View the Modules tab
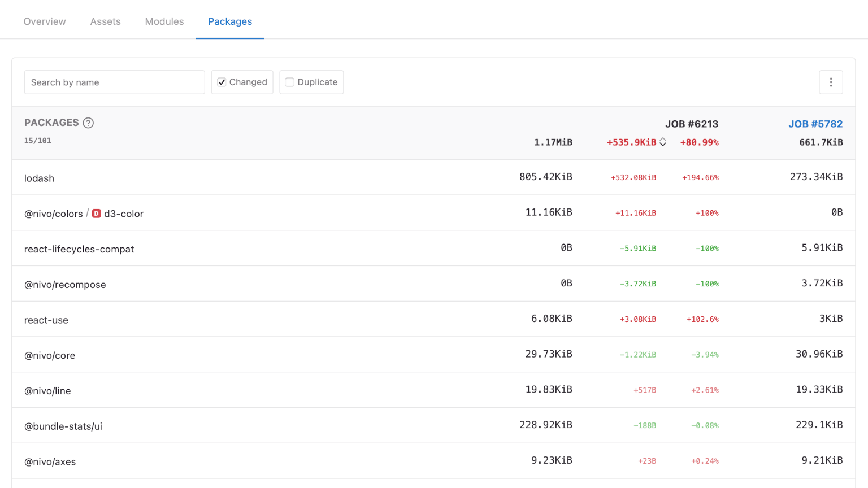The height and width of the screenshot is (488, 868). (164, 21)
